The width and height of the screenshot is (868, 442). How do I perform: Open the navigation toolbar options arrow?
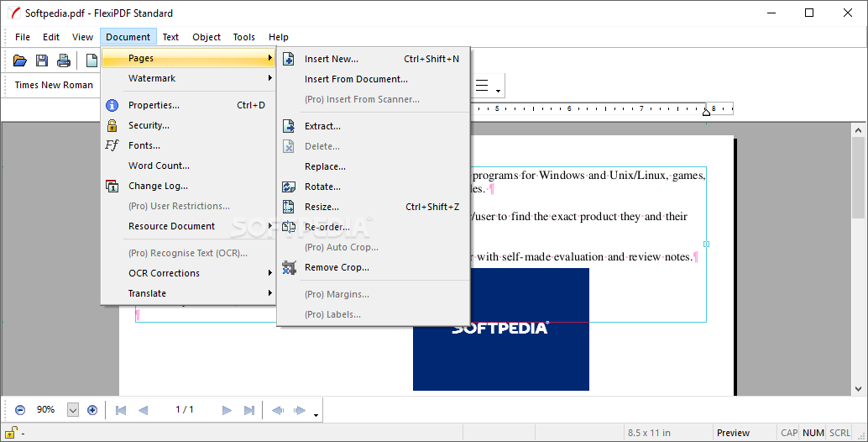click(316, 415)
